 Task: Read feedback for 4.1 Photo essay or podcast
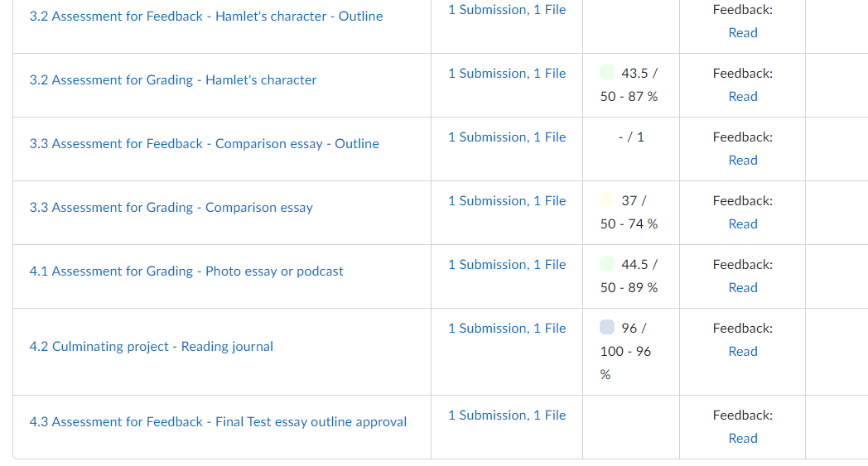coord(743,288)
